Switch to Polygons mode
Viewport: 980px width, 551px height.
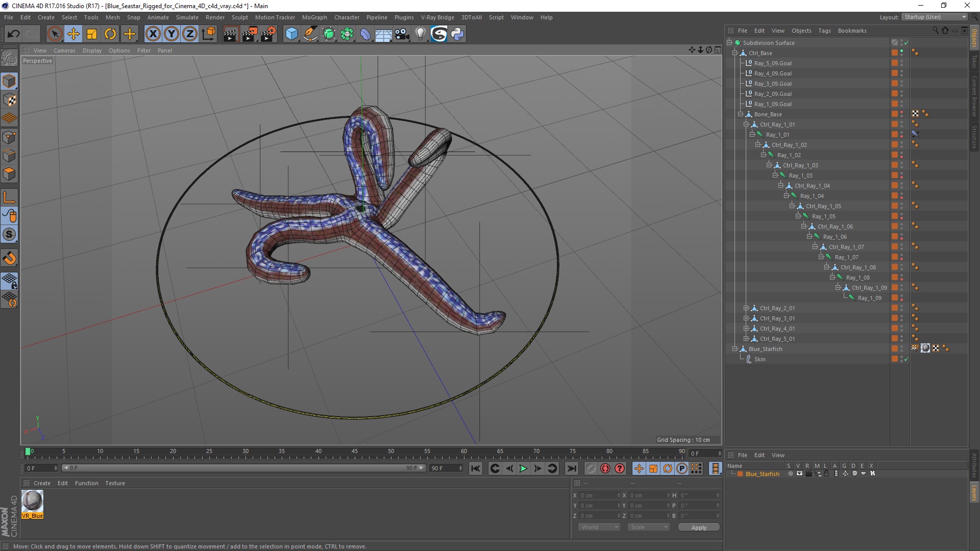pos(9,174)
